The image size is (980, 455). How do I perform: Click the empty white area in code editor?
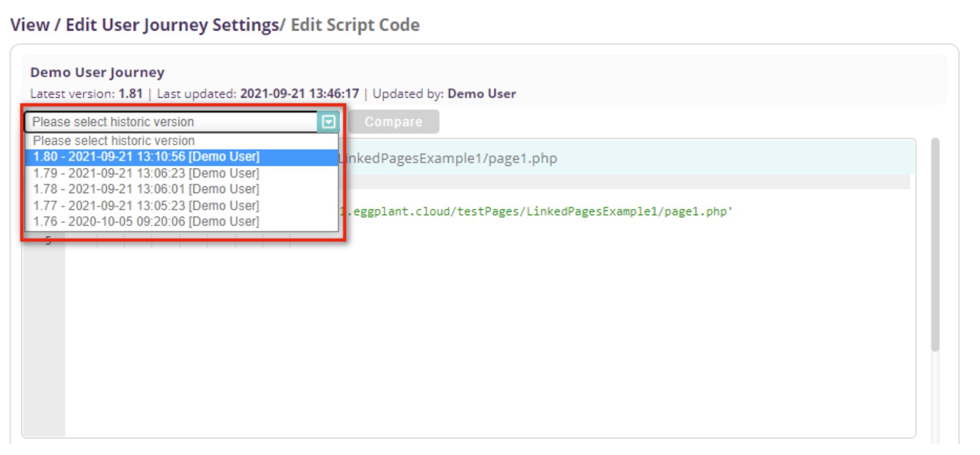click(x=483, y=333)
